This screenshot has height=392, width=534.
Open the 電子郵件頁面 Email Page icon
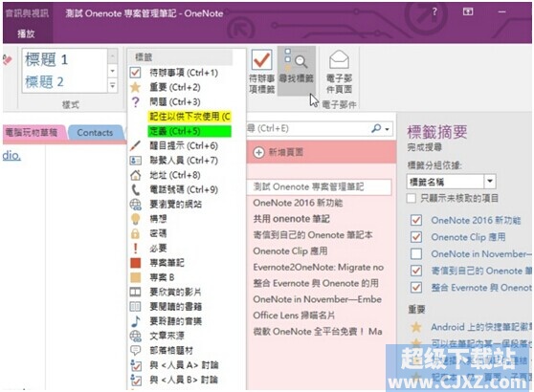pos(339,72)
